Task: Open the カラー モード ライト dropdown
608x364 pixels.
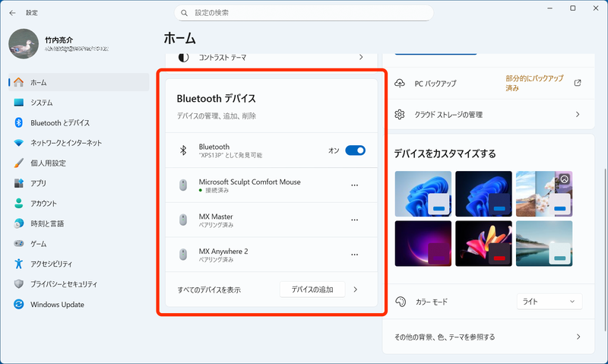Action: [549, 301]
